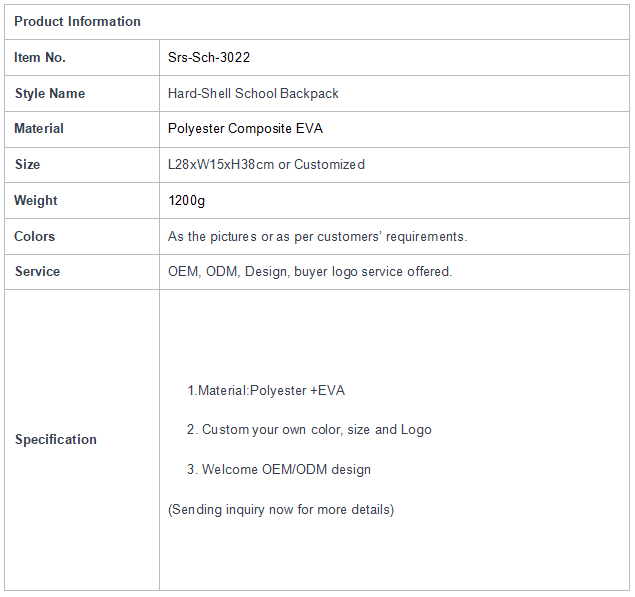
Task: Select the Size label
Action: pyautogui.click(x=28, y=164)
